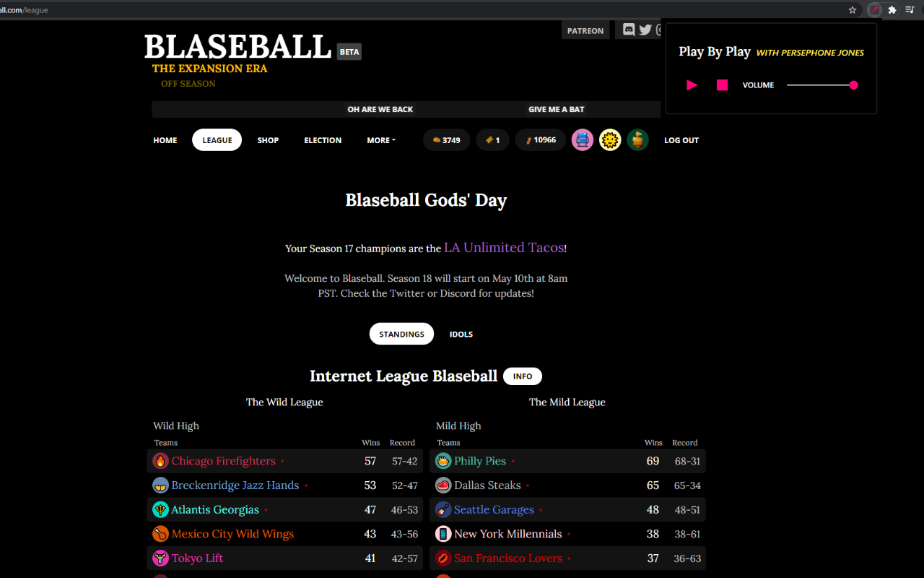Click the San Francisco Lovers lips logo
This screenshot has width=924, height=578.
(x=443, y=558)
